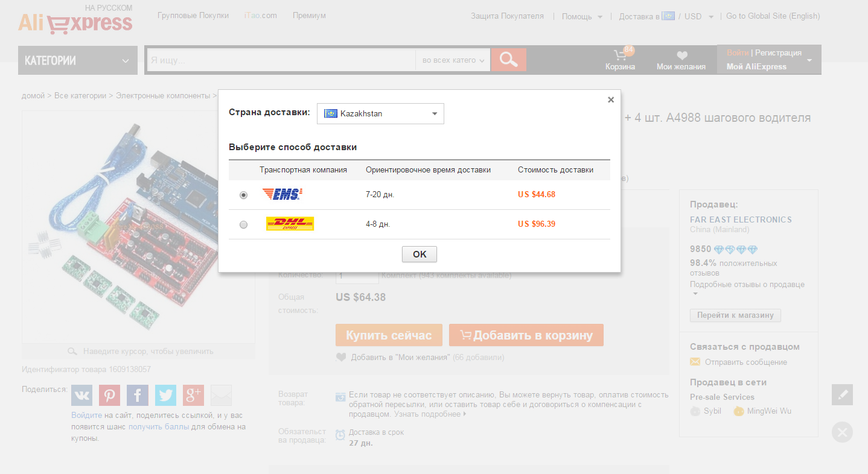Expand the Узнать подробнее link

pyautogui.click(x=430, y=414)
